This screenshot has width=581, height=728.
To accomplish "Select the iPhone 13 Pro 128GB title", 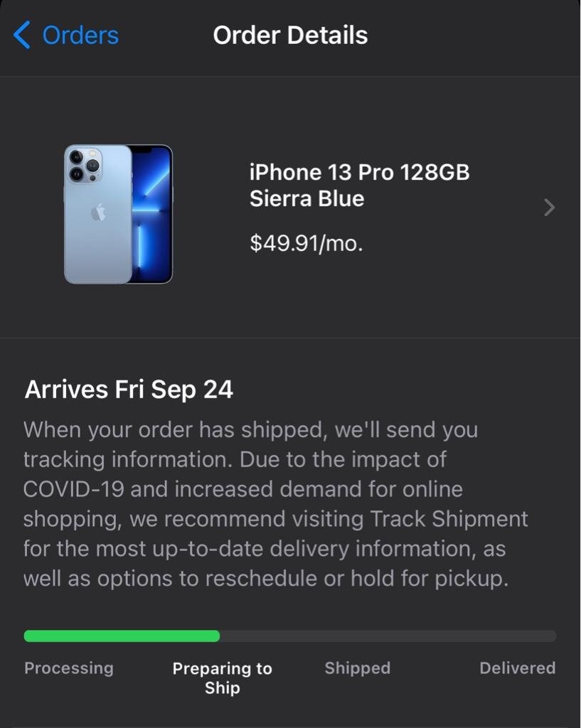I will click(359, 172).
